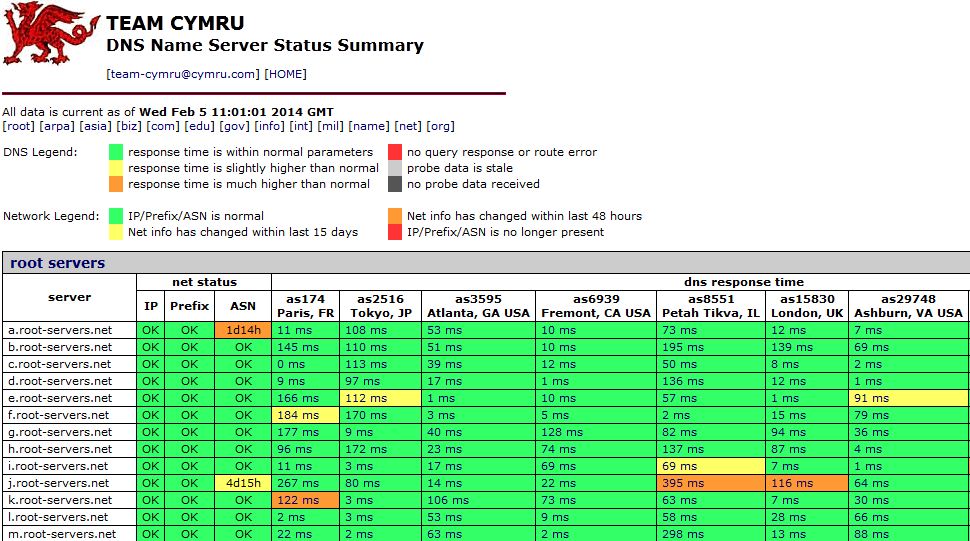The height and width of the screenshot is (541, 970).
Task: Click yellow swatch for changed within 15 days
Action: pyautogui.click(x=116, y=232)
